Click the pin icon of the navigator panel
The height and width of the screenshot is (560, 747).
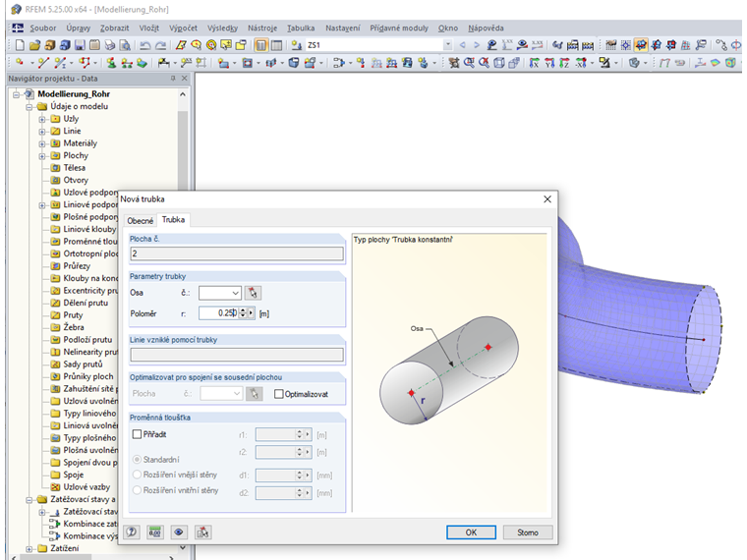[173, 78]
